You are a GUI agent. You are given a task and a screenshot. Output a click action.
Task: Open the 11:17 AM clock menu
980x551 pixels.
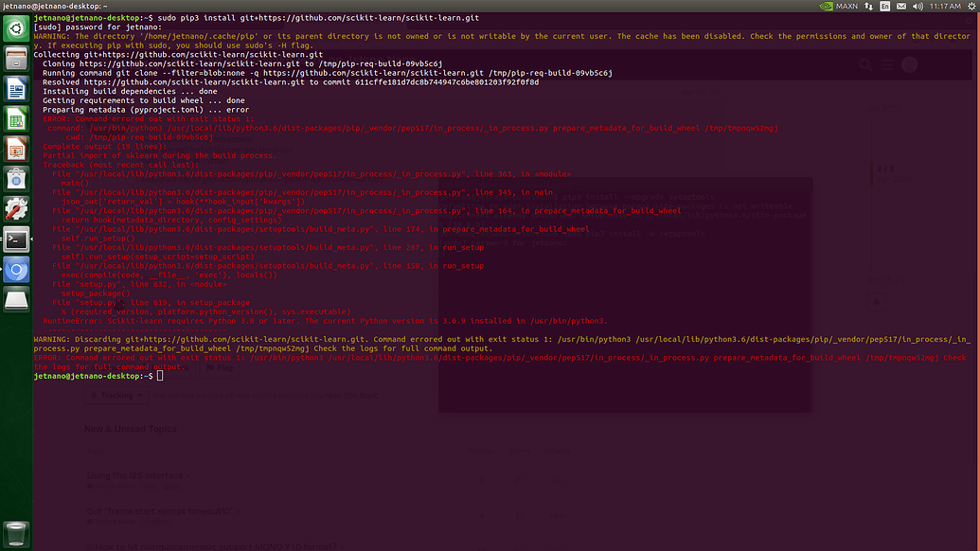(946, 6)
